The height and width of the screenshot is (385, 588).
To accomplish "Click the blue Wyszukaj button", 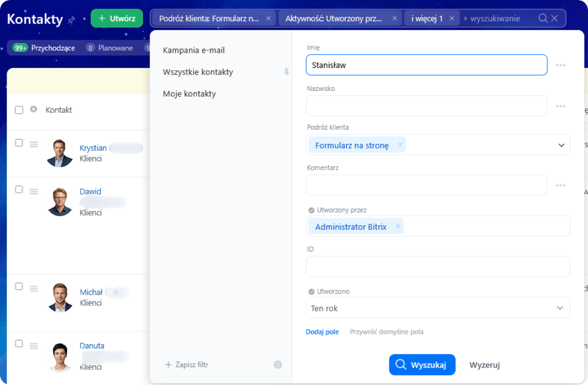I will [x=422, y=365].
